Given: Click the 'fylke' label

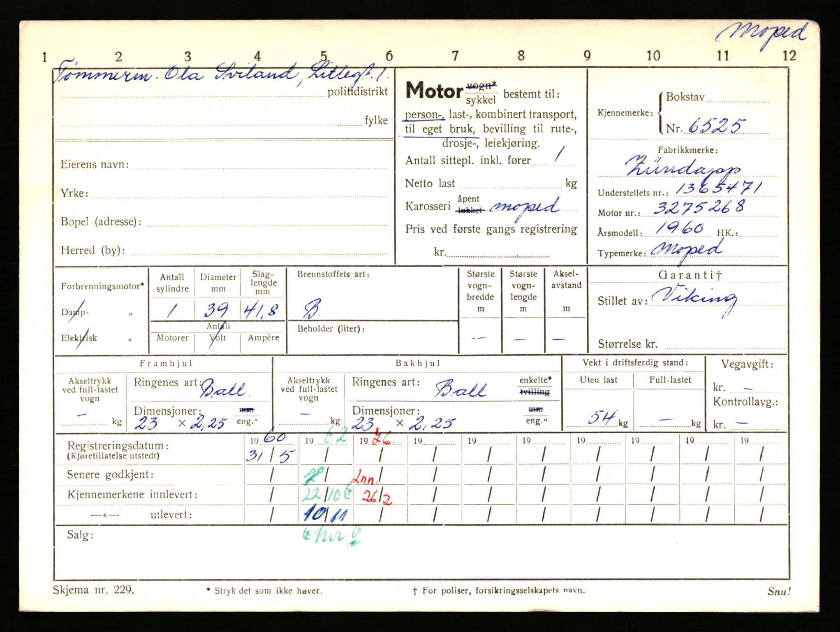Looking at the screenshot, I should (376, 120).
